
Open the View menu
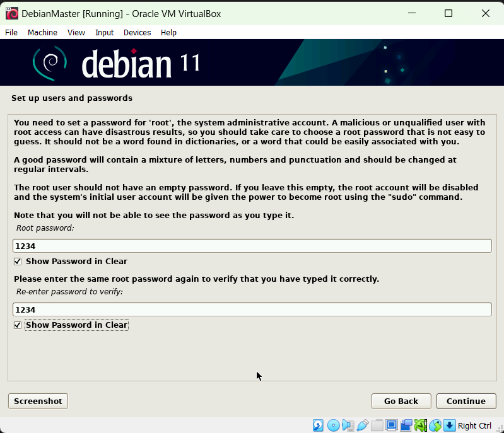click(x=76, y=32)
